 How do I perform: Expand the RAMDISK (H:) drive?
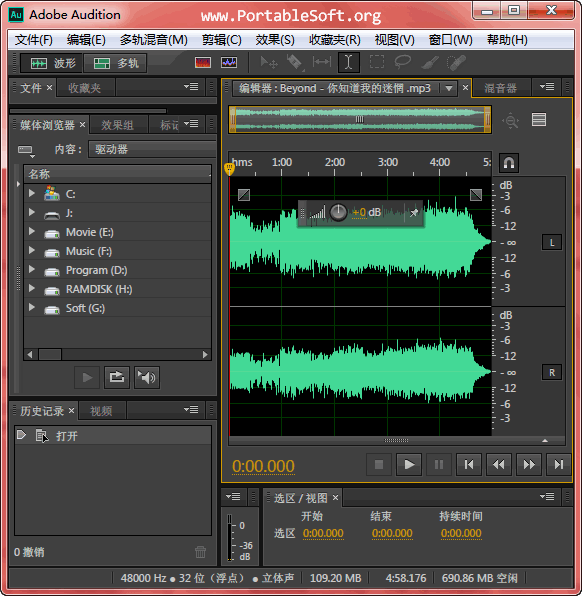32,288
